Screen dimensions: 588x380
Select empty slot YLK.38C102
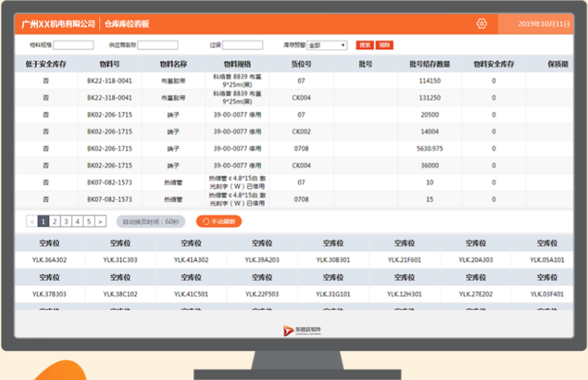[x=120, y=294]
